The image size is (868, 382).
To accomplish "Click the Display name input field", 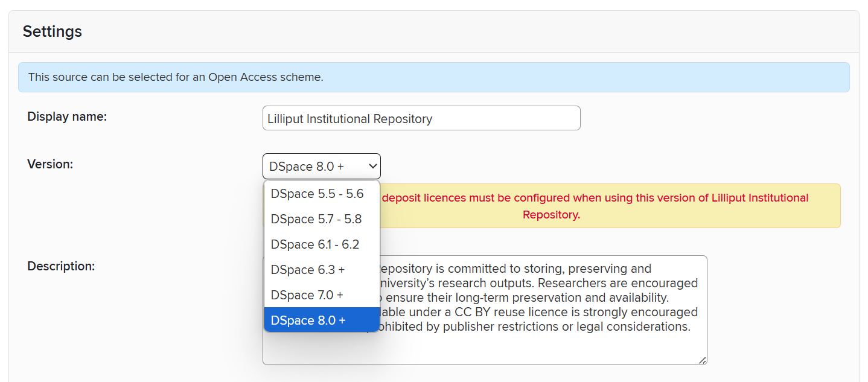I will (421, 118).
